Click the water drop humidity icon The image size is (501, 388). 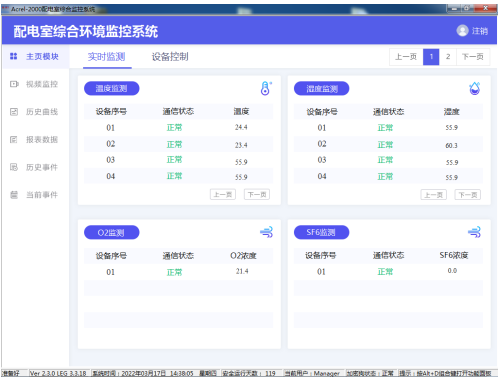pos(475,88)
